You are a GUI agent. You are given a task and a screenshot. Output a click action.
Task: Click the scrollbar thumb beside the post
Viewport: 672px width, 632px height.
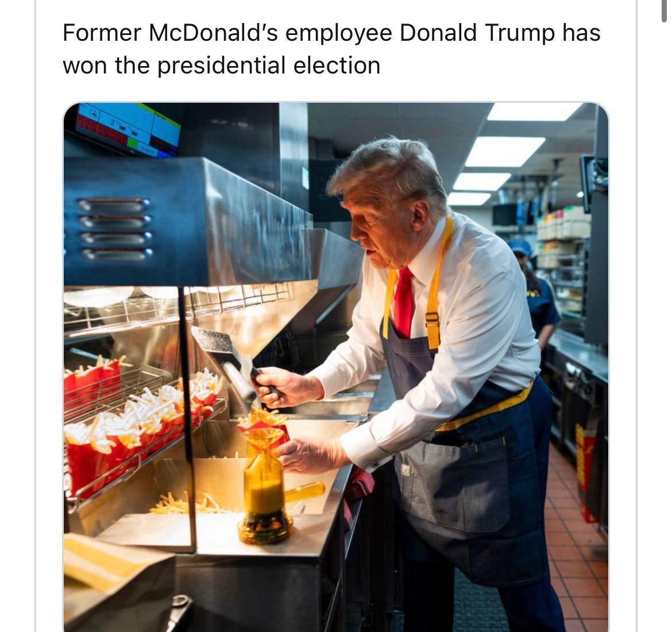click(x=665, y=11)
